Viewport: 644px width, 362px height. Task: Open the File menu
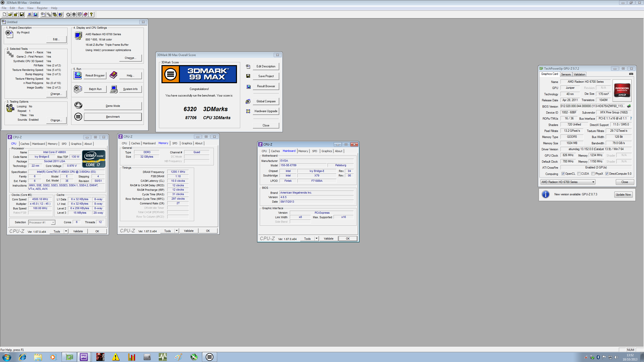click(4, 8)
